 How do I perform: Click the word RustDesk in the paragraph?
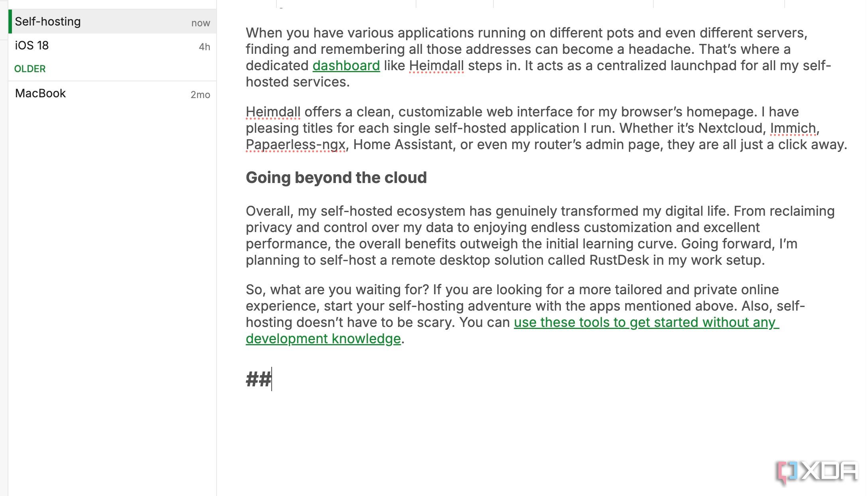point(619,260)
